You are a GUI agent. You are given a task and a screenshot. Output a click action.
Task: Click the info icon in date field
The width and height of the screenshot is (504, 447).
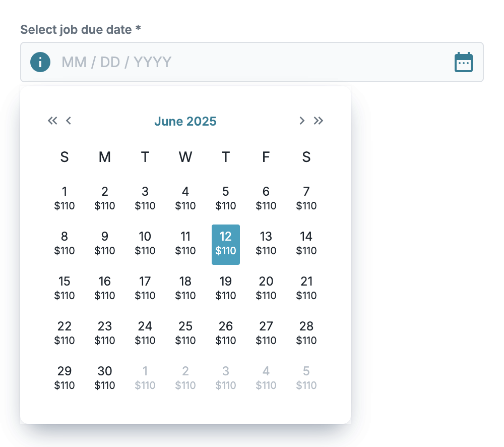40,62
